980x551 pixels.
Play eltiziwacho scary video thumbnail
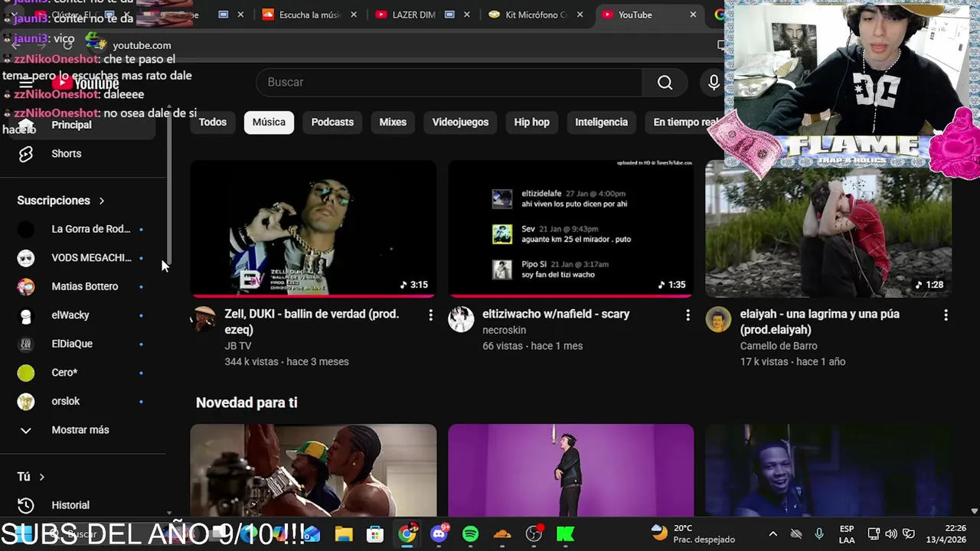tap(571, 228)
